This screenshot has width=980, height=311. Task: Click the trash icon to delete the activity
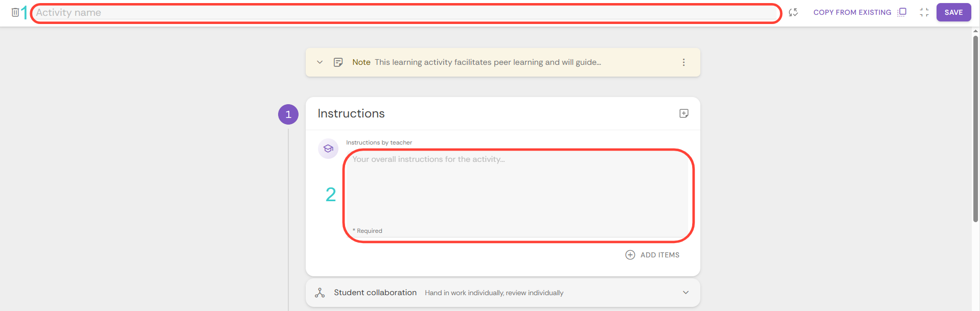pos(15,12)
